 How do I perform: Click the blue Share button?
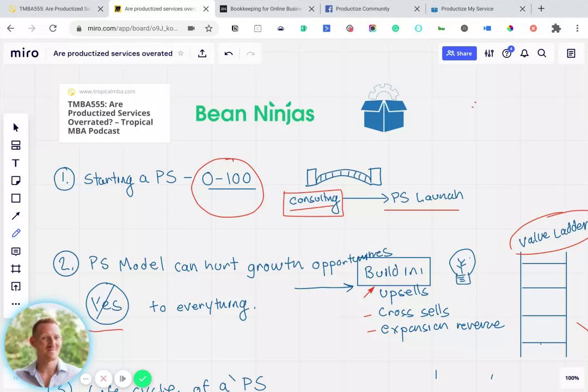(460, 53)
